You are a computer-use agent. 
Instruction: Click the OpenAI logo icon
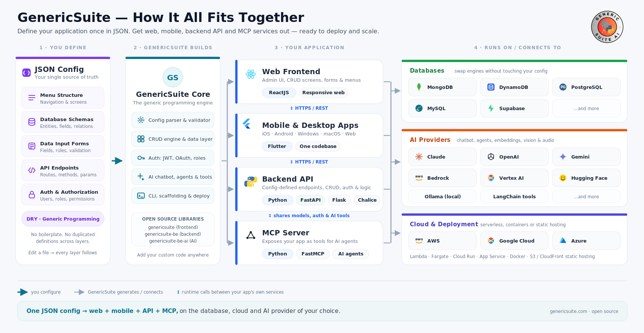pyautogui.click(x=491, y=157)
